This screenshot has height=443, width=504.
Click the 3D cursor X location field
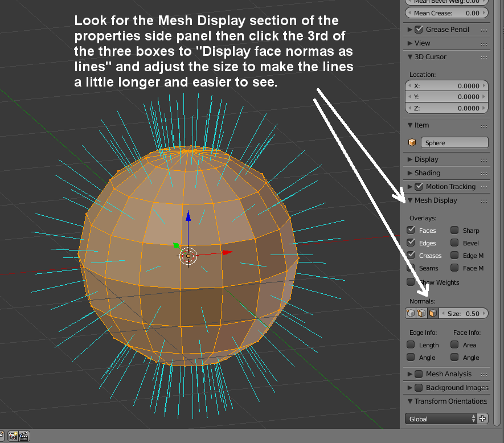447,86
